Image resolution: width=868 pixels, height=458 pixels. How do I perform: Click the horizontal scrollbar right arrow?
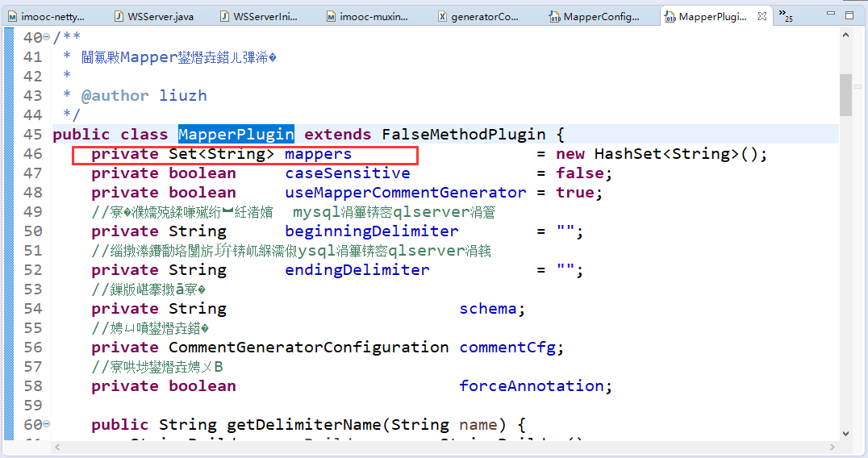[832, 447]
